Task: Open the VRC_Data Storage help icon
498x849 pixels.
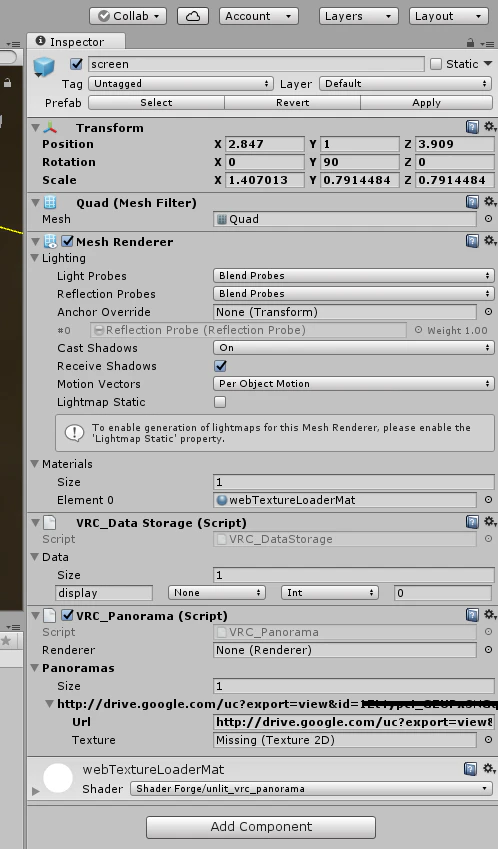Action: (x=472, y=522)
